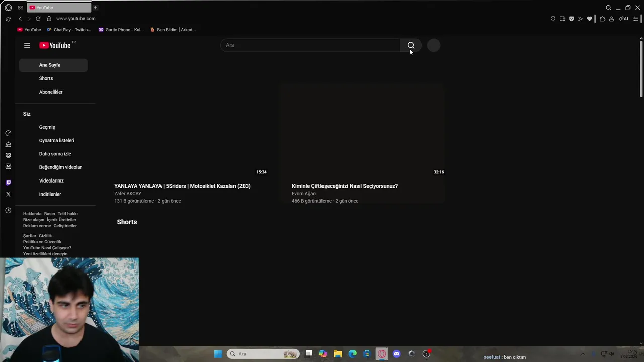
Task: Click the address bar showing www.youtube.com
Action: [75, 19]
